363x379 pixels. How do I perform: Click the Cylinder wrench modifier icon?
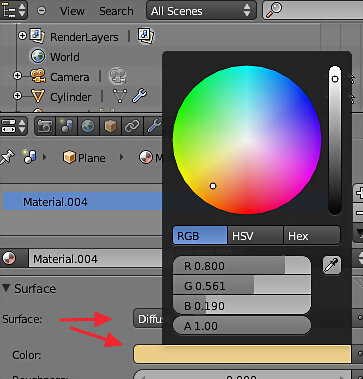[140, 96]
